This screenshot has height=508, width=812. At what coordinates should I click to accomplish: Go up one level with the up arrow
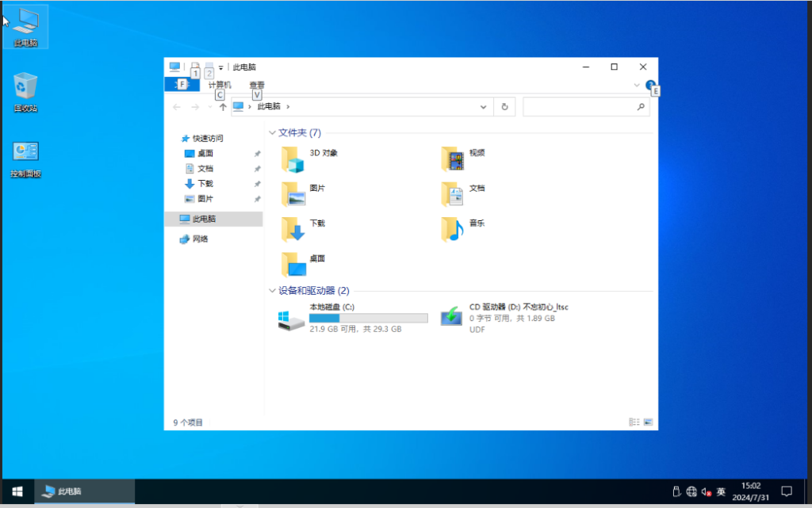(223, 107)
